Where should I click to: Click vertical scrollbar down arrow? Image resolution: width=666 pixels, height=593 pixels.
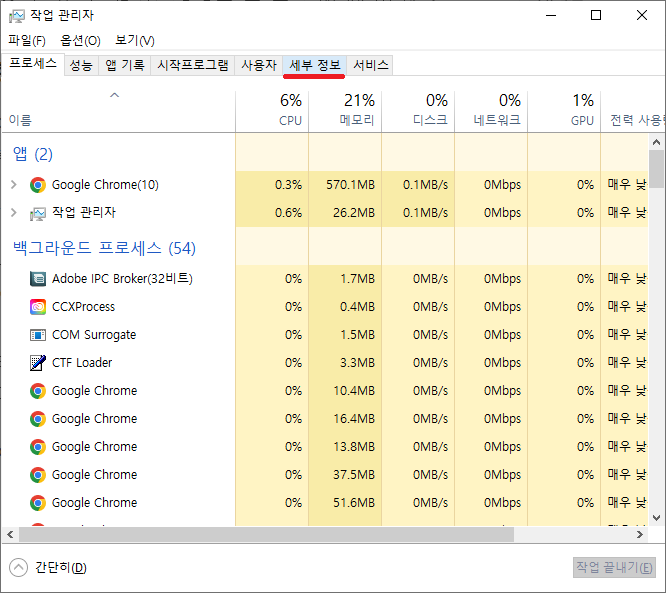point(656,518)
